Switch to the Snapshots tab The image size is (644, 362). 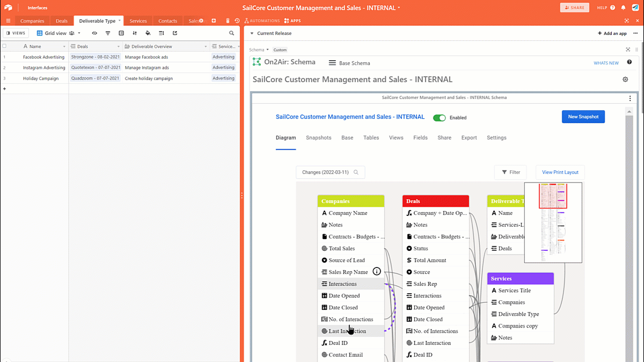(318, 138)
